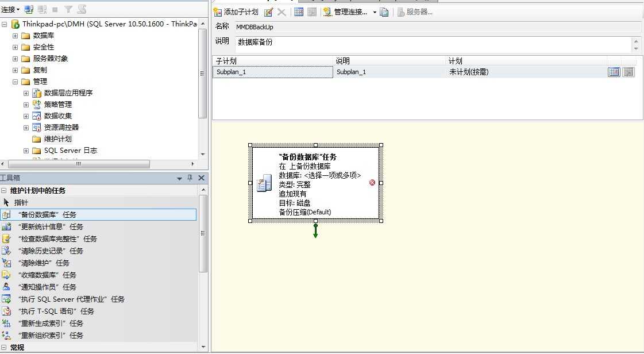Click the remove schedule icon in Subplan_1 row

point(628,72)
